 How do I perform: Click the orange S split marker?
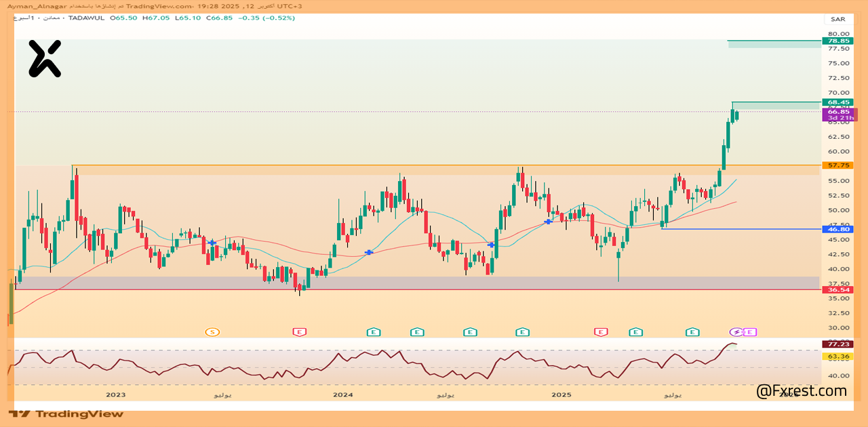tap(213, 331)
